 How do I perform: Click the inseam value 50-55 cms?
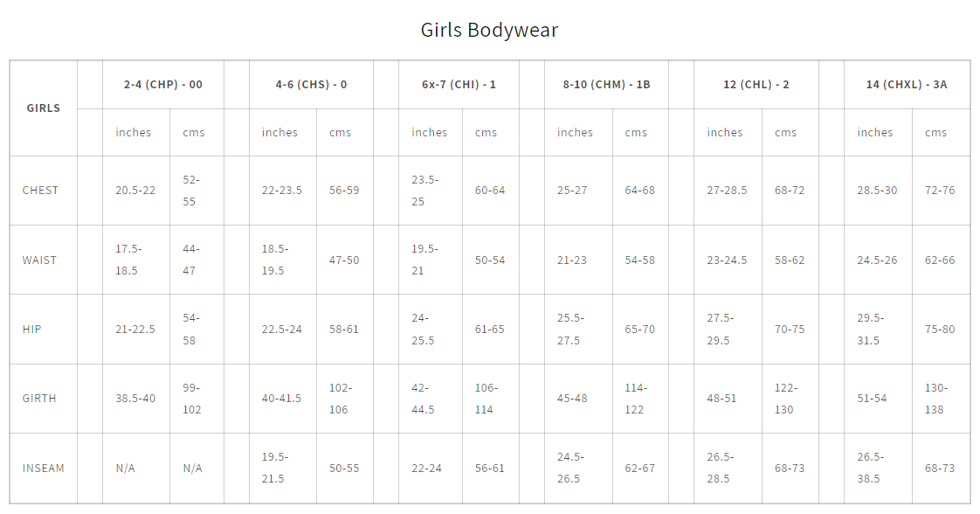(x=344, y=469)
